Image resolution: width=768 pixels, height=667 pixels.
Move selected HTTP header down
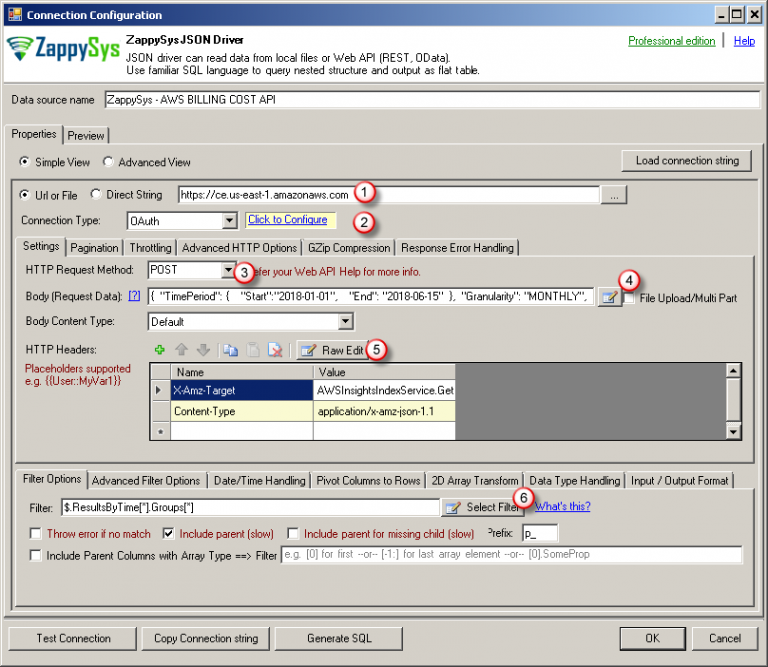coord(202,350)
